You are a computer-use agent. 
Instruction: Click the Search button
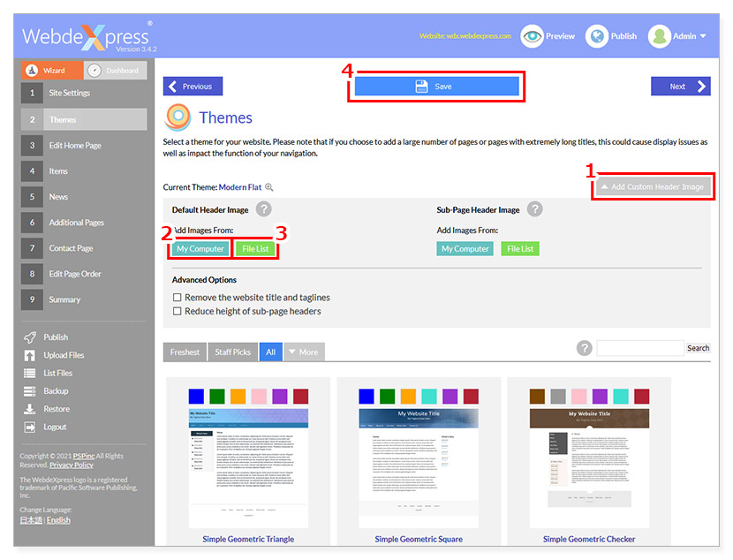coord(698,348)
